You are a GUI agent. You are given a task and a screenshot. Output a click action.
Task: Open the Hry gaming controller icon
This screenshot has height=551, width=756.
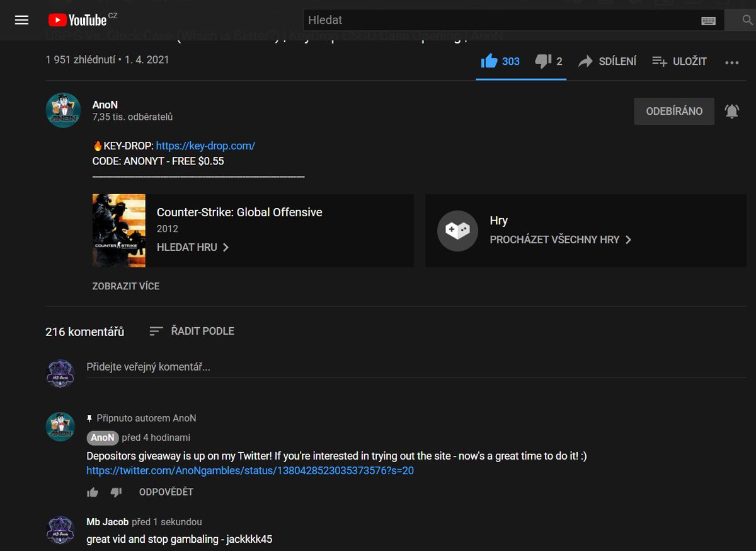457,231
